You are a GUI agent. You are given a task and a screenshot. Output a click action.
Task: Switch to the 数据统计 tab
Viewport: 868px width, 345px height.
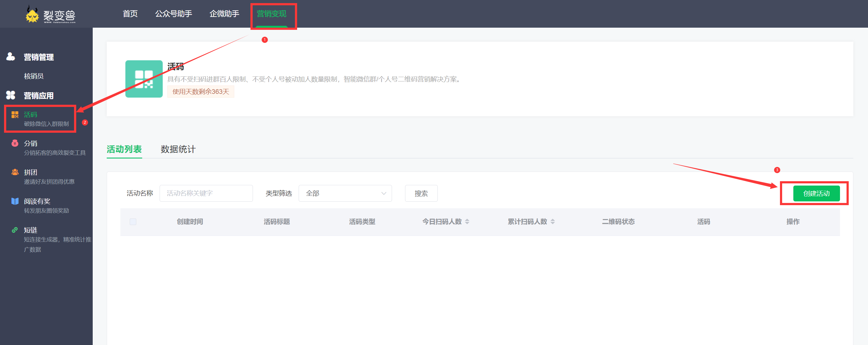[x=178, y=149]
